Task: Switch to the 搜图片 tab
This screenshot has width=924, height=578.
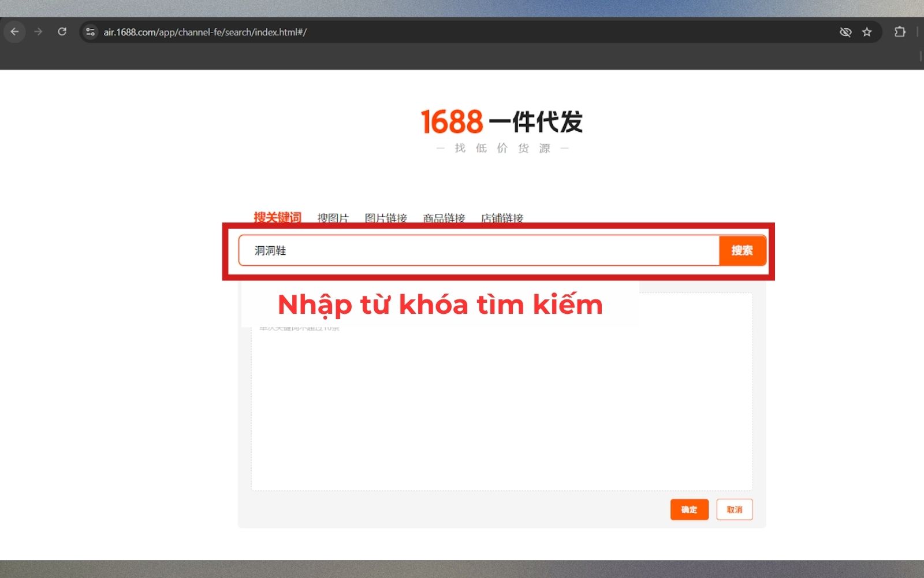Action: pos(333,218)
